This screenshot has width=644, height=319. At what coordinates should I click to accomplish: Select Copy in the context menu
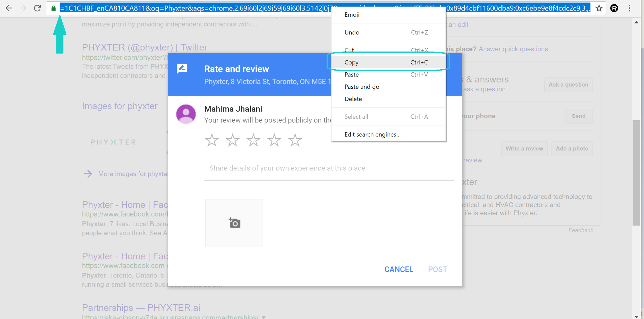[x=388, y=62]
